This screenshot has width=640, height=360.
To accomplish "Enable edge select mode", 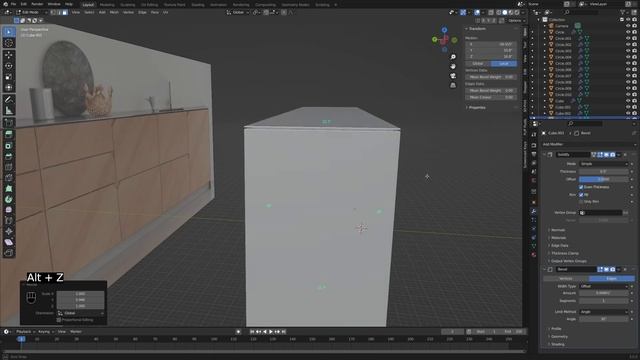I will pos(59,12).
